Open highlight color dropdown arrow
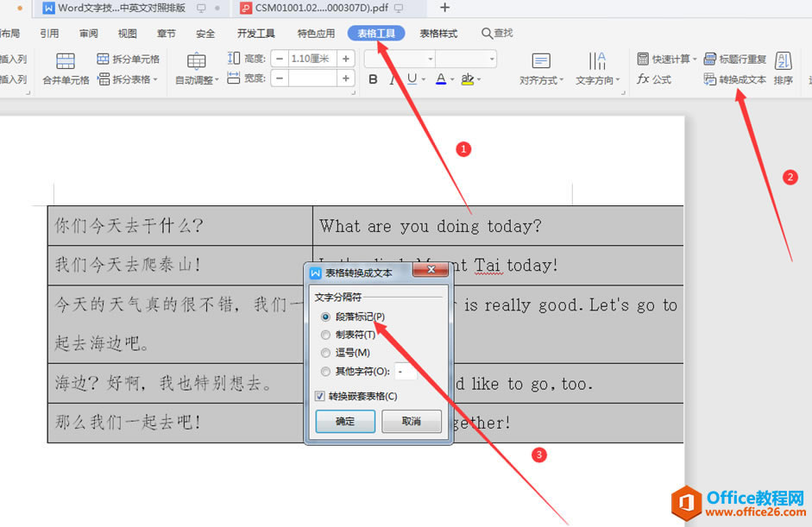812x527 pixels. tap(479, 79)
